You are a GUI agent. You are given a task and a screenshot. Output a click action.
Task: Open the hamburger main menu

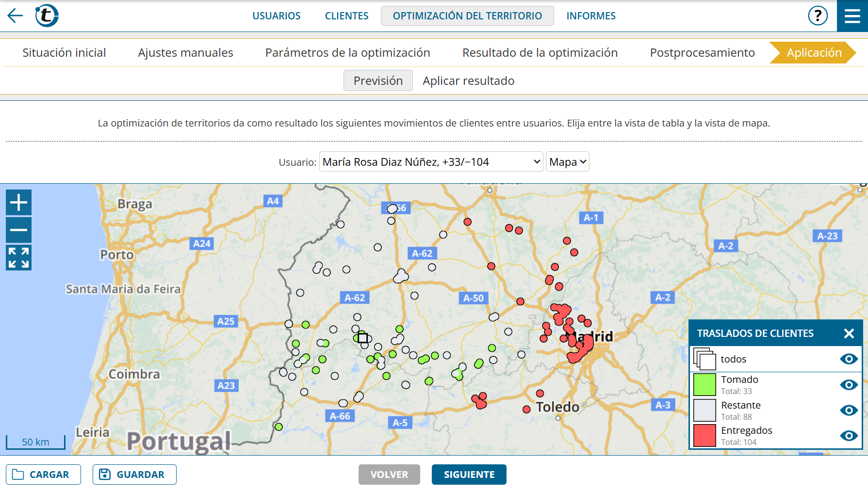coord(852,16)
